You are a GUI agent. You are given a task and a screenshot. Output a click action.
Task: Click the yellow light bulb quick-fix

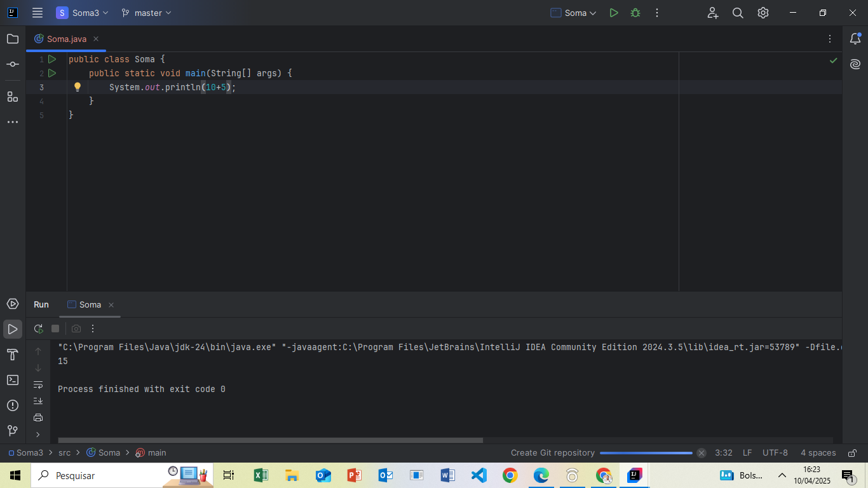pos(78,87)
